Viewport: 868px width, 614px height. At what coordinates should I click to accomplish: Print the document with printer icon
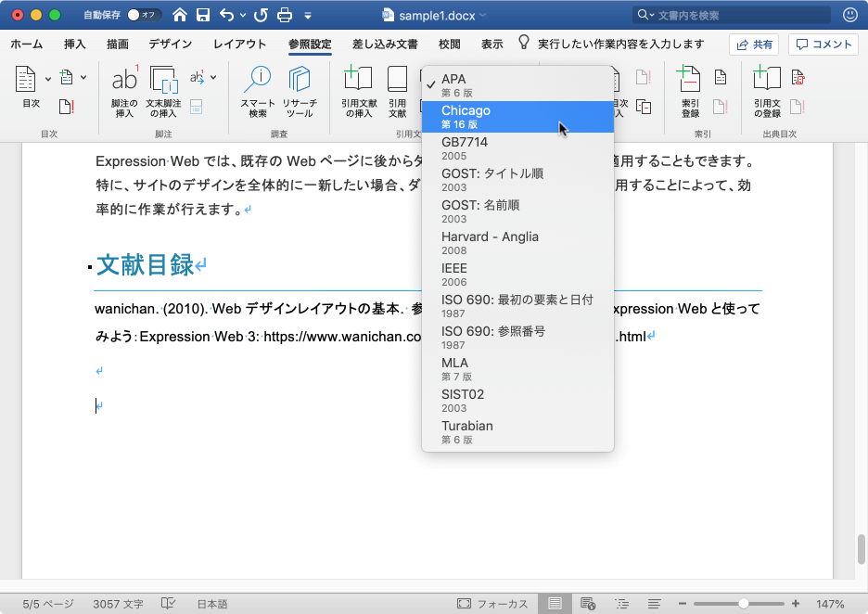point(285,15)
